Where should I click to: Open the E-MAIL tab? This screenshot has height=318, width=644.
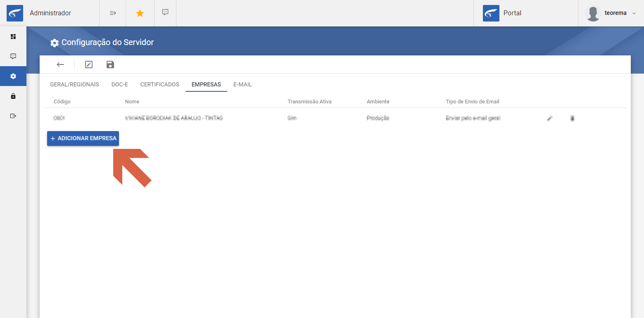(242, 84)
